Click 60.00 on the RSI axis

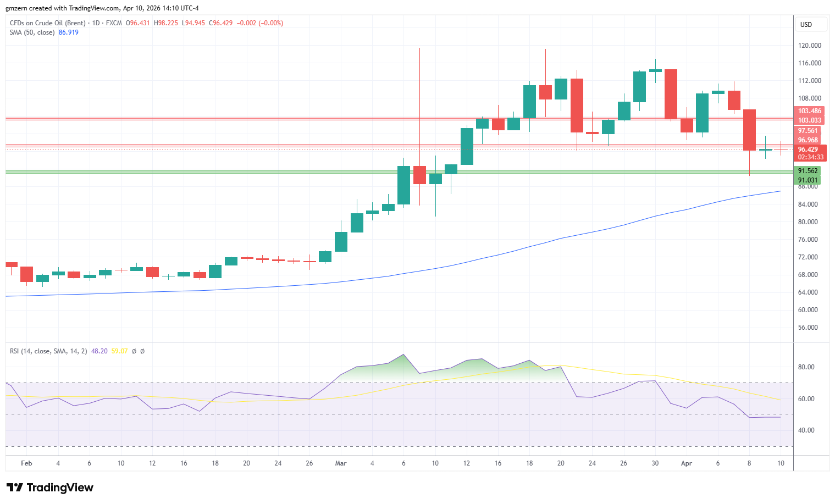pyautogui.click(x=806, y=399)
